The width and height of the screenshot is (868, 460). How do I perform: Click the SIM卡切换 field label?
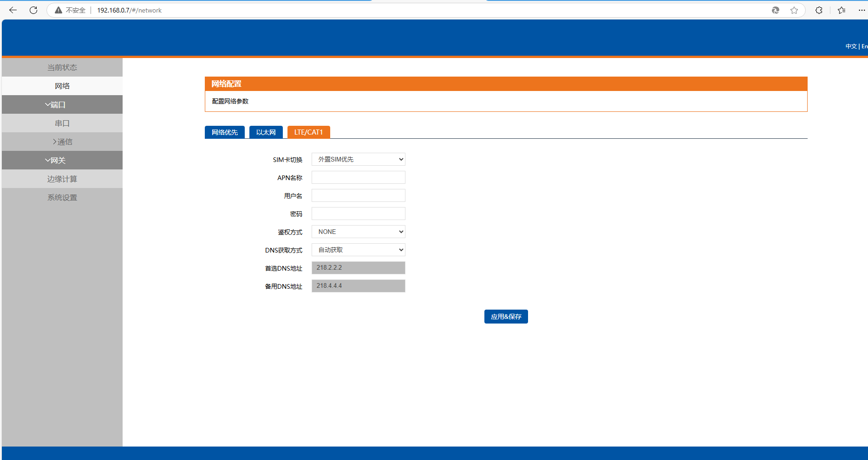[x=287, y=160]
